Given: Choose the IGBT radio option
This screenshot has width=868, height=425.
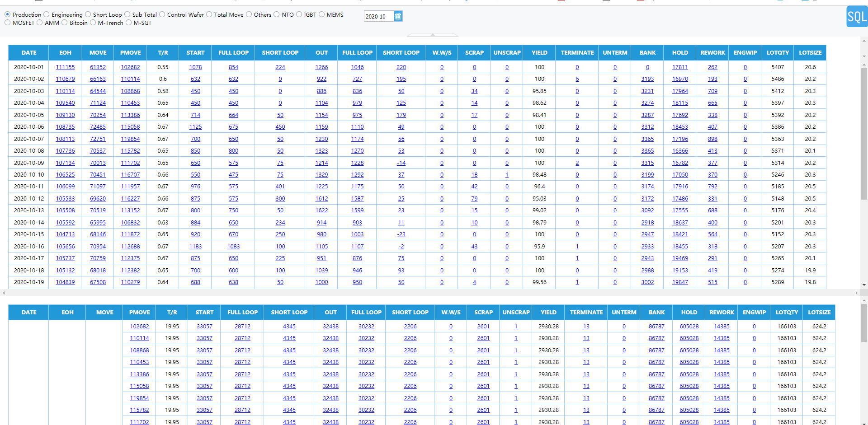Looking at the screenshot, I should coord(299,14).
